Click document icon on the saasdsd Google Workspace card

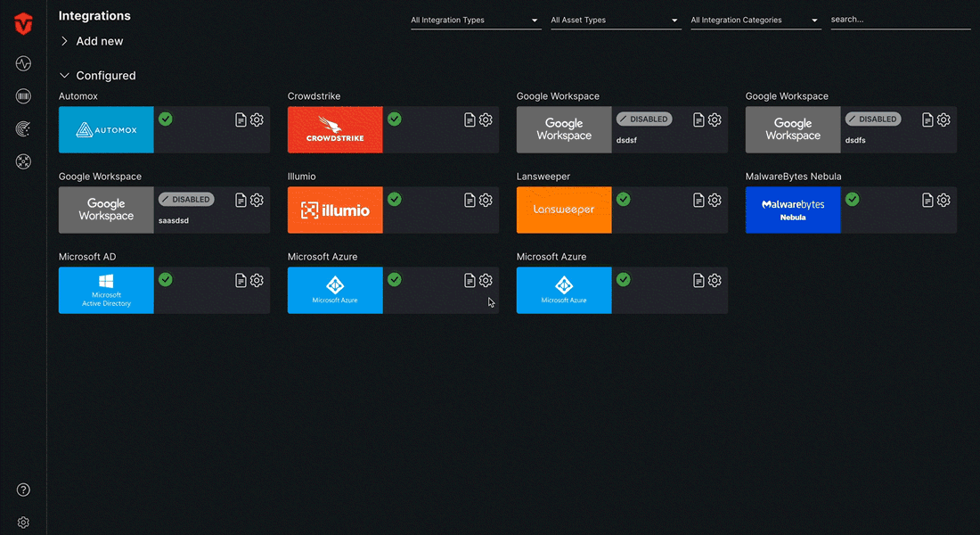241,201
